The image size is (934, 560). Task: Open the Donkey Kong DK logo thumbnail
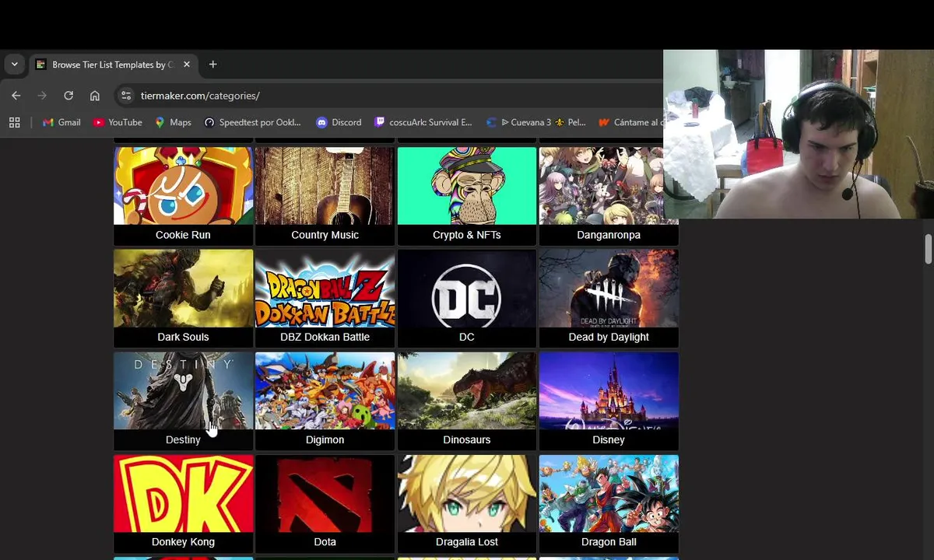183,493
